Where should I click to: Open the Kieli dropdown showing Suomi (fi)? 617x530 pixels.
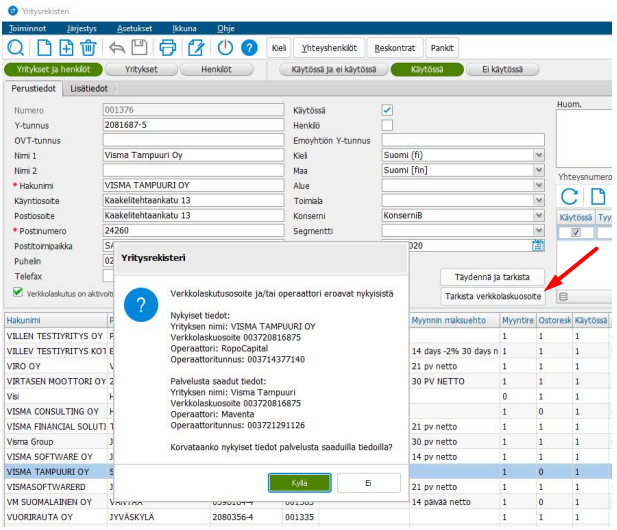click(x=539, y=155)
